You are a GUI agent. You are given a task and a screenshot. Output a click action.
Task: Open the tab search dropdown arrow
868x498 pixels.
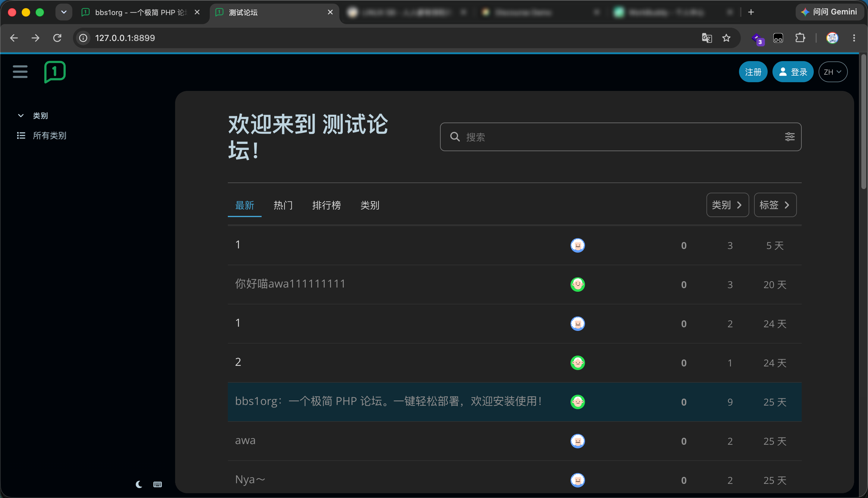coord(64,12)
